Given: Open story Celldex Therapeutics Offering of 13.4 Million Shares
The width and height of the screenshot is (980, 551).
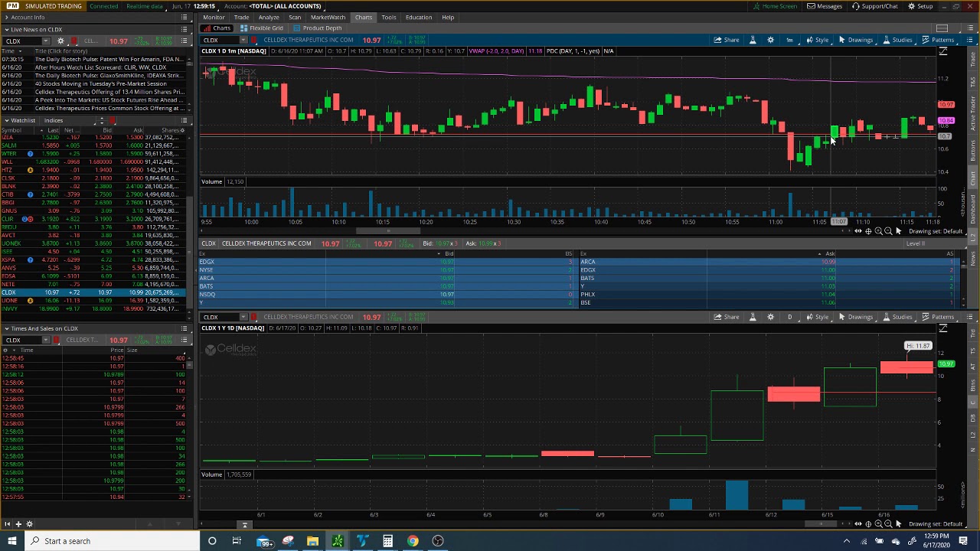Looking at the screenshot, I should pos(109,92).
